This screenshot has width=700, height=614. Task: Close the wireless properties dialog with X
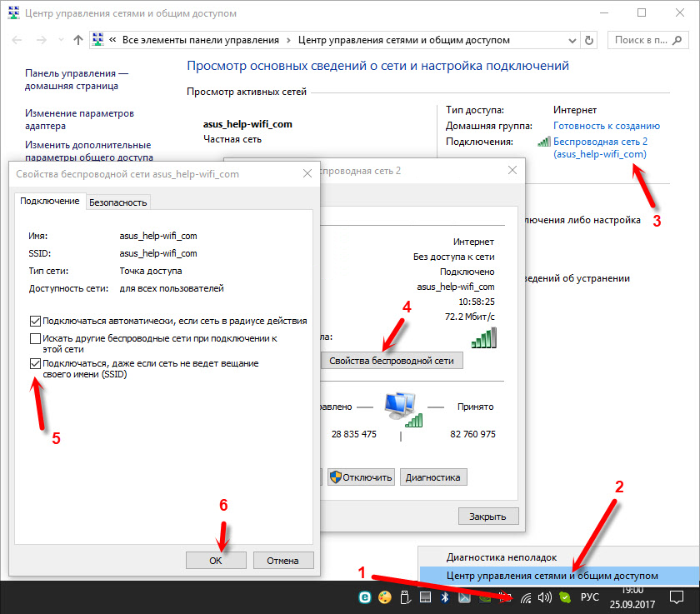pyautogui.click(x=307, y=173)
